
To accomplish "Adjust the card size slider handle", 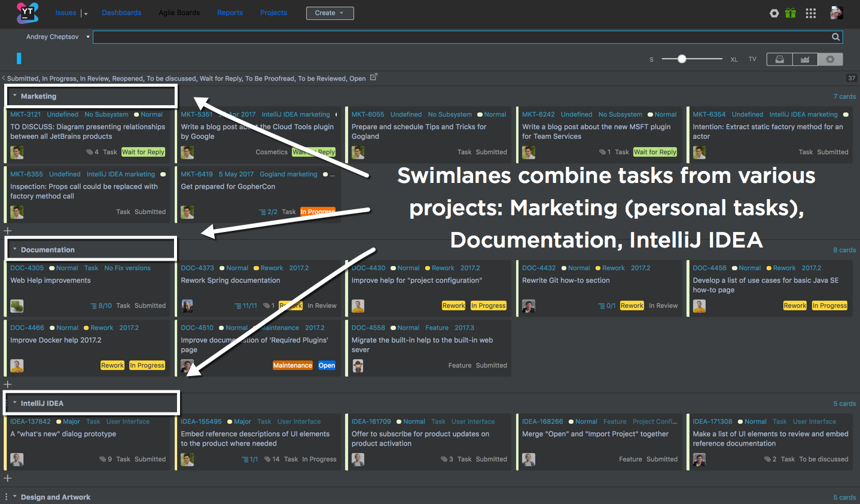I will click(x=682, y=59).
